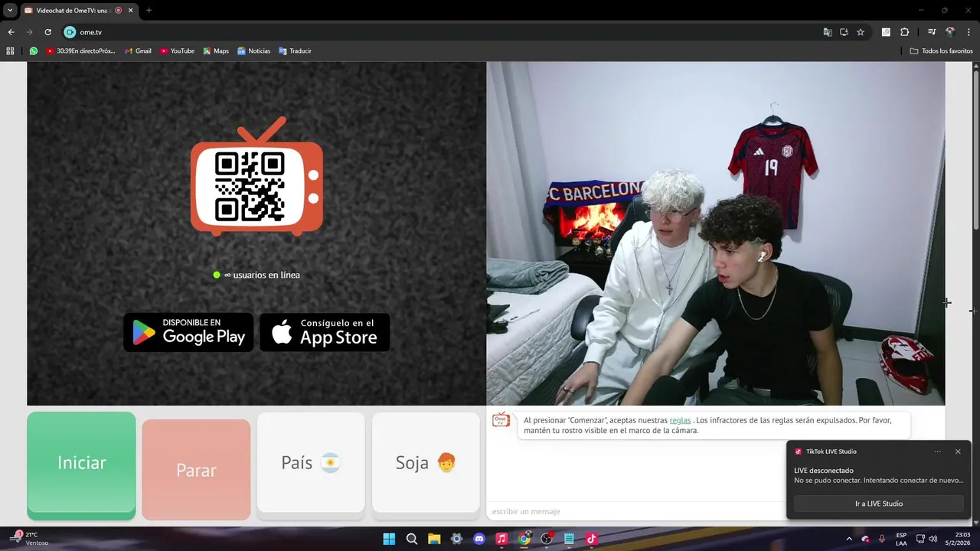Open the media control icon in toolbar
Viewport: 980px width, 551px height.
932,32
